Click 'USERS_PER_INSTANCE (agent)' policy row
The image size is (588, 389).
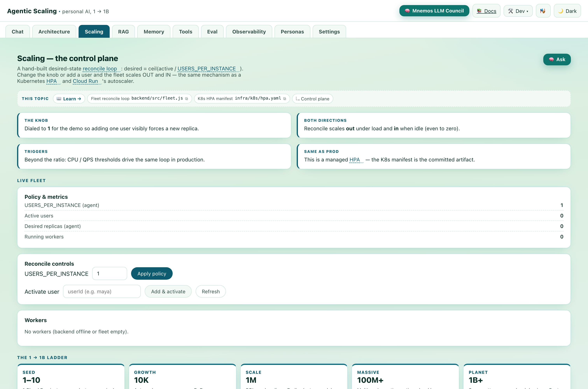tap(294, 205)
